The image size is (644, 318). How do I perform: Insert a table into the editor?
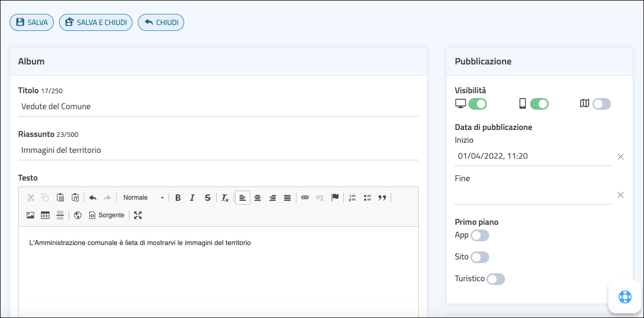(45, 215)
